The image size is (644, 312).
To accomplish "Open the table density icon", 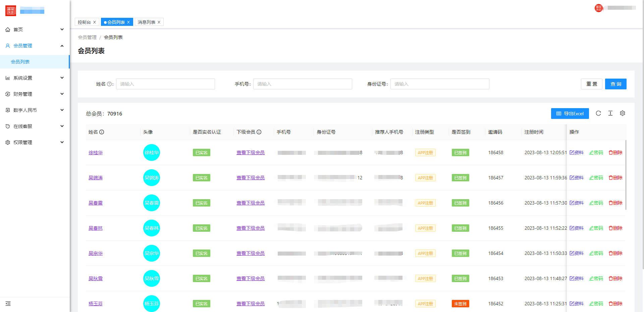I will click(x=610, y=114).
